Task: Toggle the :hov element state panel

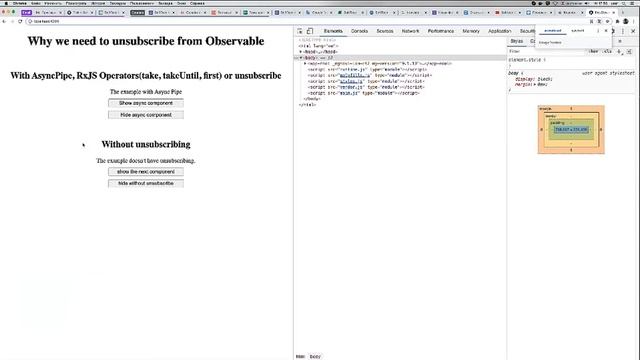Action: coord(594,51)
